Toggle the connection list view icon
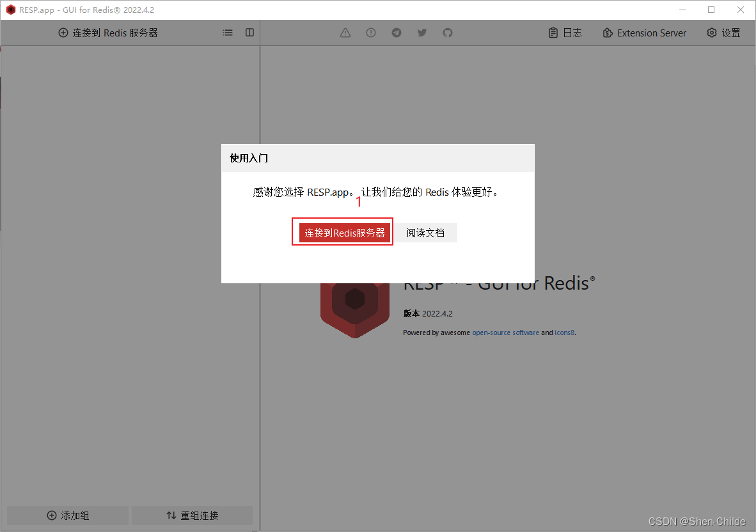756x532 pixels. (x=228, y=33)
